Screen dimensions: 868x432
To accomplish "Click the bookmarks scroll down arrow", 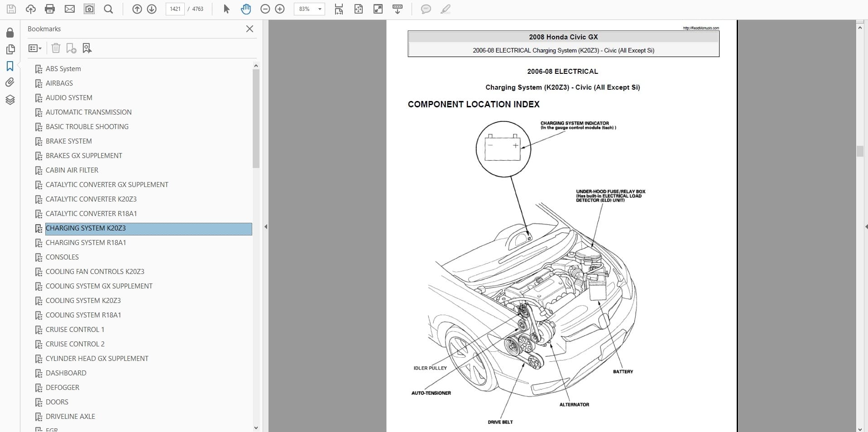I will pyautogui.click(x=256, y=427).
